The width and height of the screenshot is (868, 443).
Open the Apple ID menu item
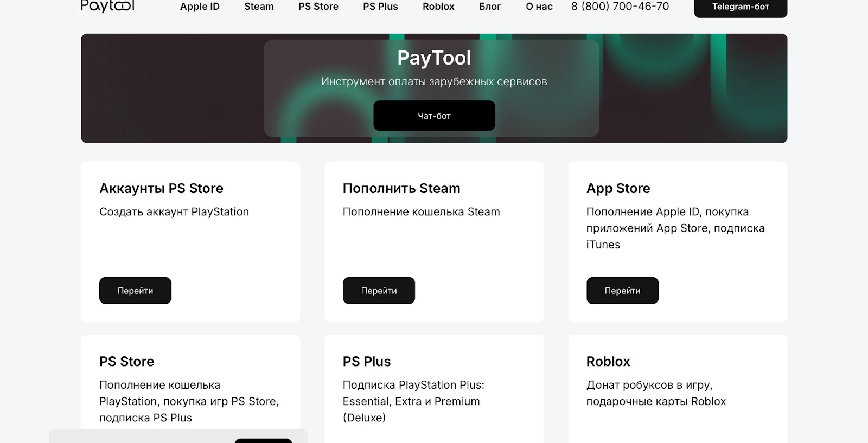200,7
